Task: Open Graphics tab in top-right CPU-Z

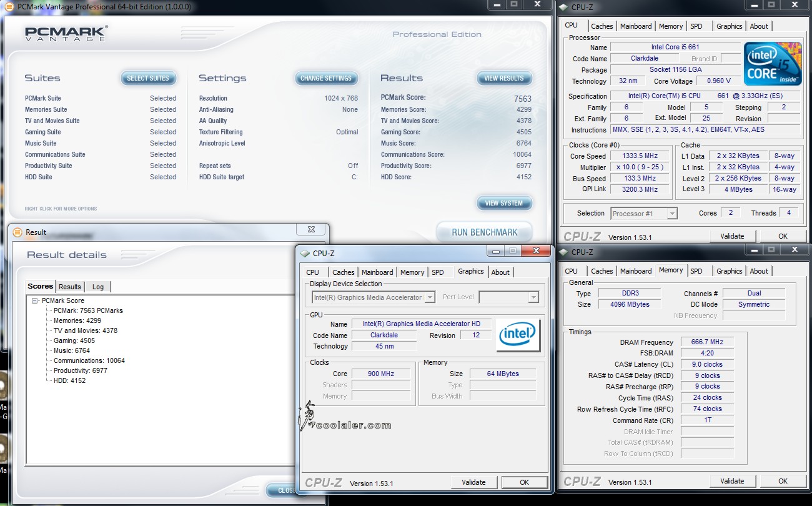Action: 730,26
